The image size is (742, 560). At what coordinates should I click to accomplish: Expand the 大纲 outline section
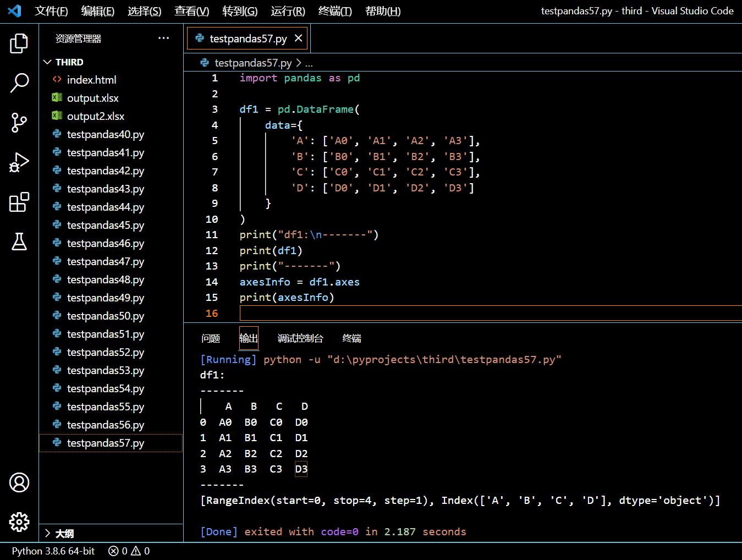tap(47, 533)
